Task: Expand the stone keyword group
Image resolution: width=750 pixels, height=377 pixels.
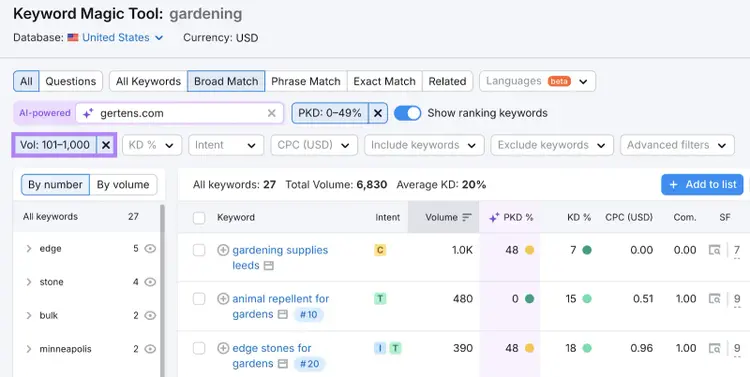Action: tap(29, 282)
